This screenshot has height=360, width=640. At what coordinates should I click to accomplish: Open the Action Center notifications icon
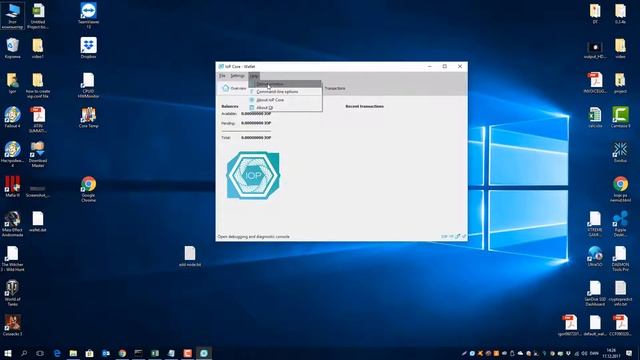coord(629,353)
